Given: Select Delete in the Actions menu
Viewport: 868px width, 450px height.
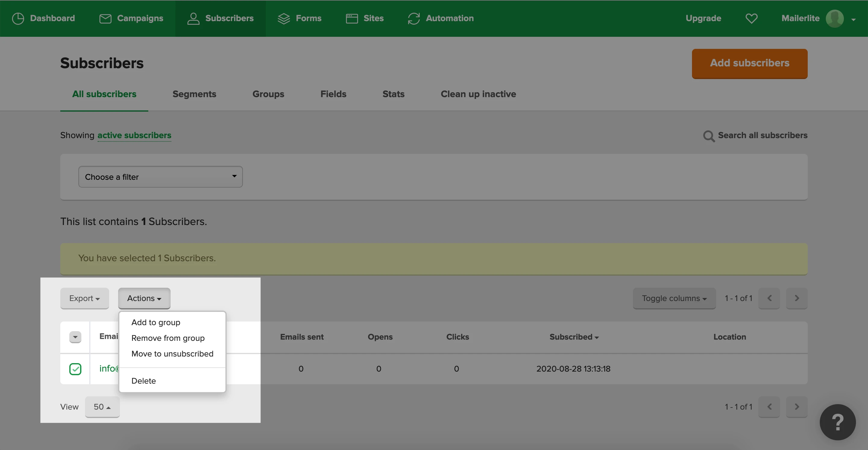Looking at the screenshot, I should click(x=143, y=381).
